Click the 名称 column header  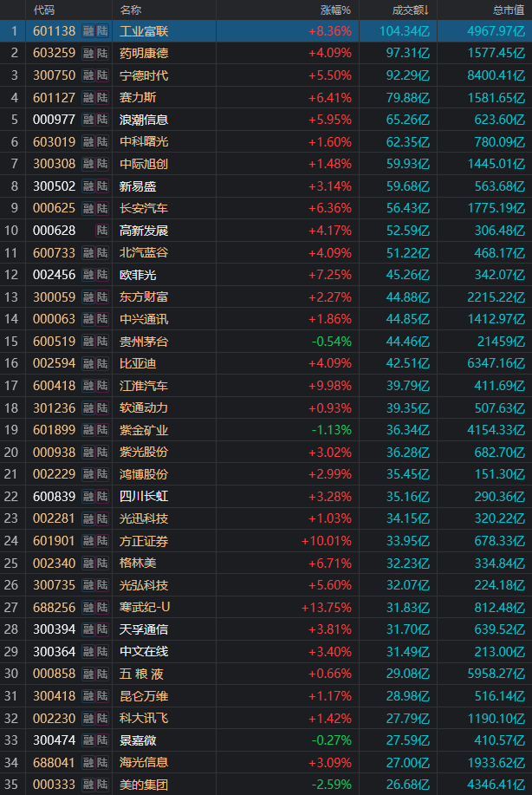[131, 10]
